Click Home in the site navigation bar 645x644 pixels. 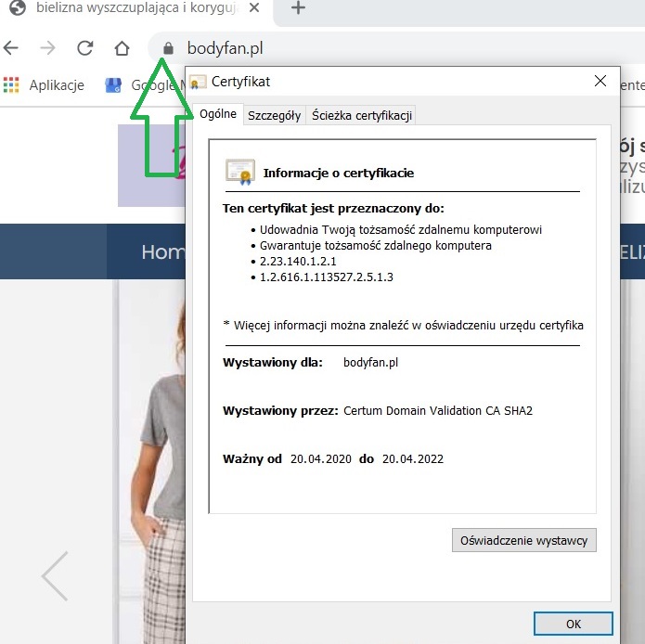[163, 251]
